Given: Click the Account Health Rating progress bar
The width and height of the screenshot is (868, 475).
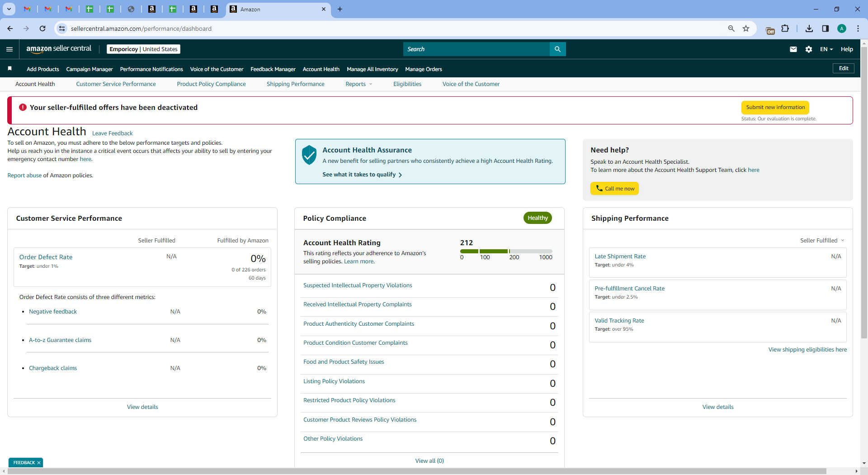Looking at the screenshot, I should 506,251.
